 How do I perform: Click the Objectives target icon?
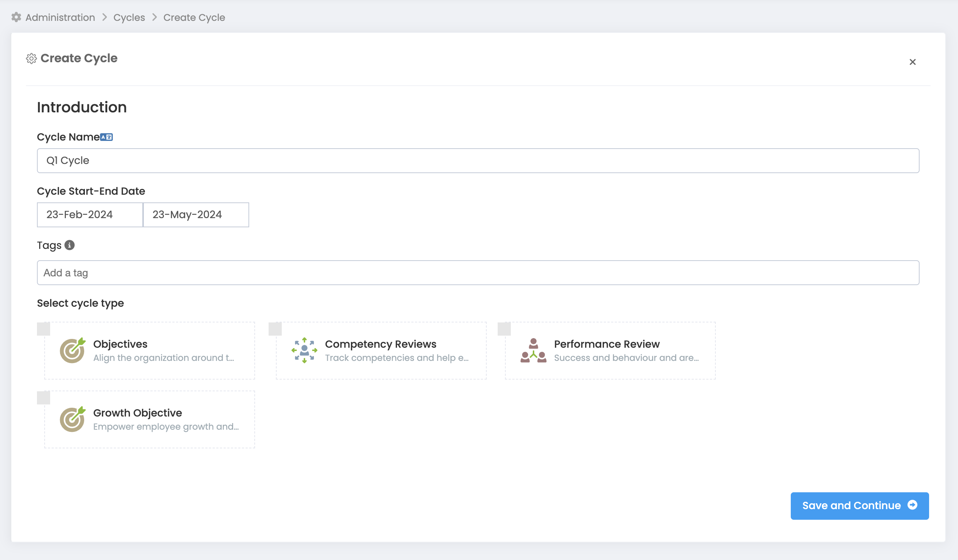(72, 350)
